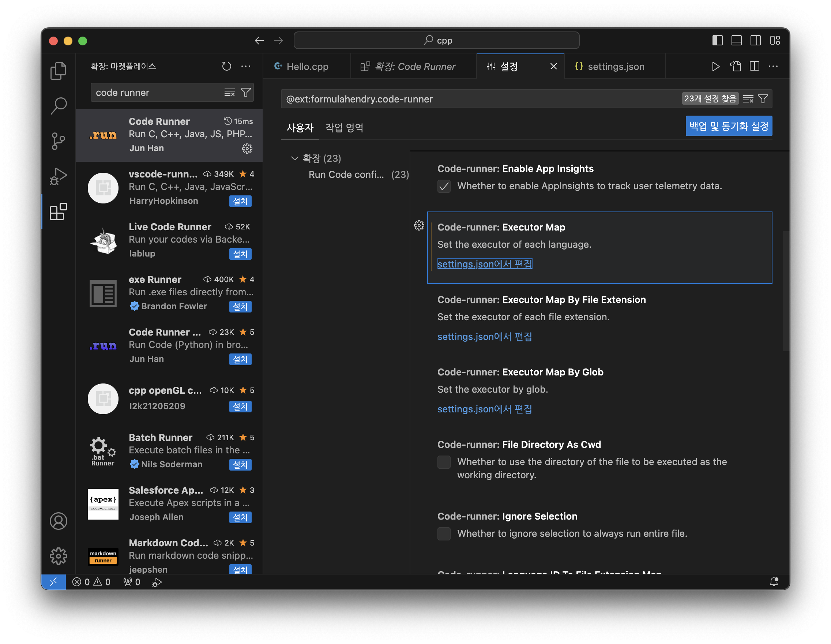Click the filter extensions funnel icon
This screenshot has height=644, width=831.
click(246, 93)
